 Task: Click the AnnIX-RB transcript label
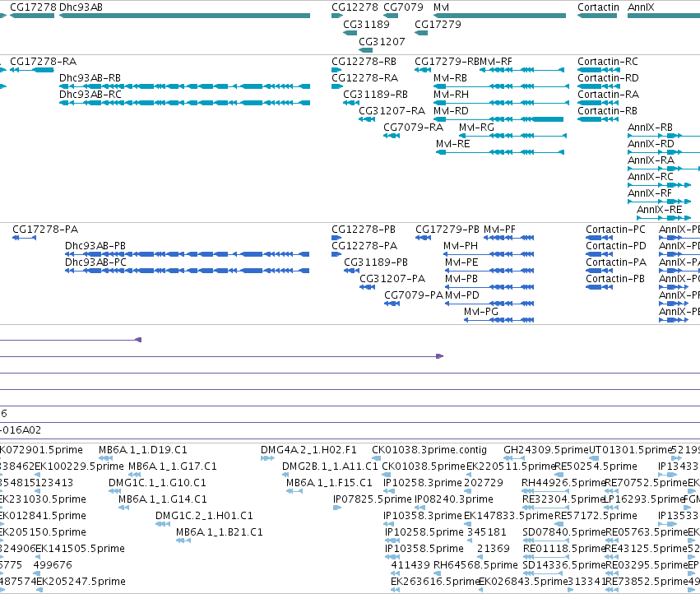650,128
